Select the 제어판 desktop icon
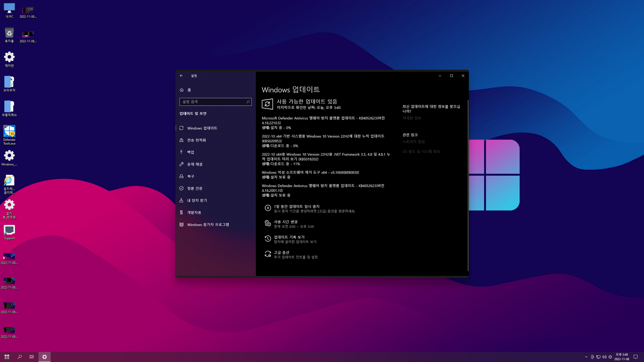This screenshot has height=362, width=644. pos(9,60)
